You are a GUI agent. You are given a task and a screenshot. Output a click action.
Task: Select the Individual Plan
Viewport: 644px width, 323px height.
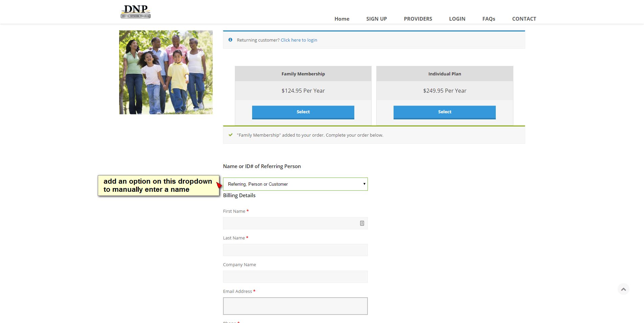pyautogui.click(x=445, y=112)
